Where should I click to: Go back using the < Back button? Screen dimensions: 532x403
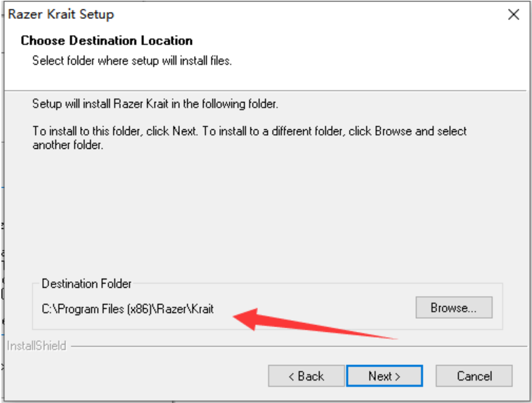point(306,376)
